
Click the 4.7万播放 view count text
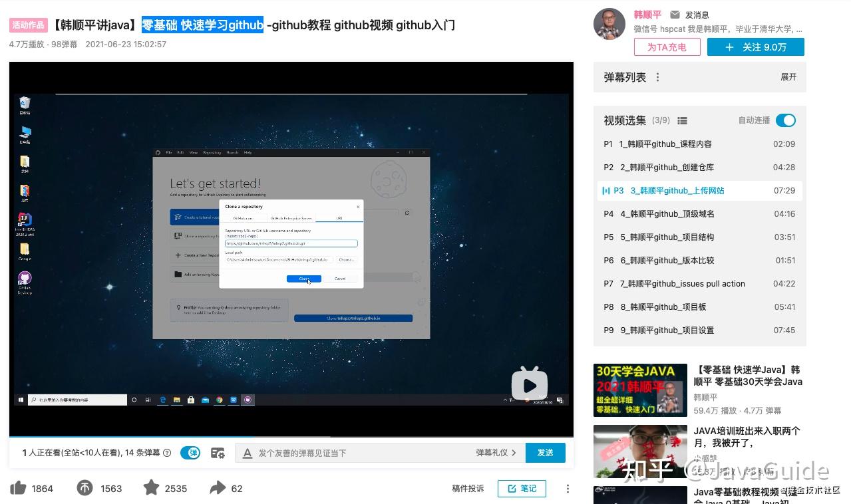(27, 45)
